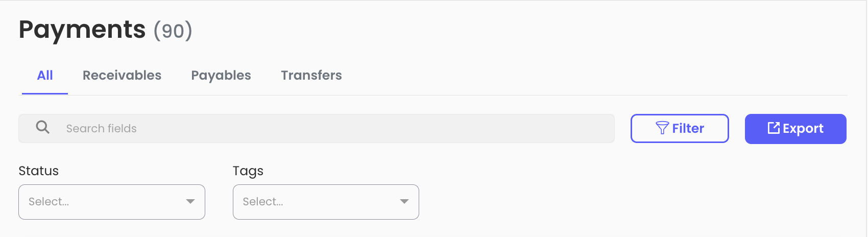This screenshot has height=237, width=868.
Task: Focus the Search fields input
Action: click(317, 128)
